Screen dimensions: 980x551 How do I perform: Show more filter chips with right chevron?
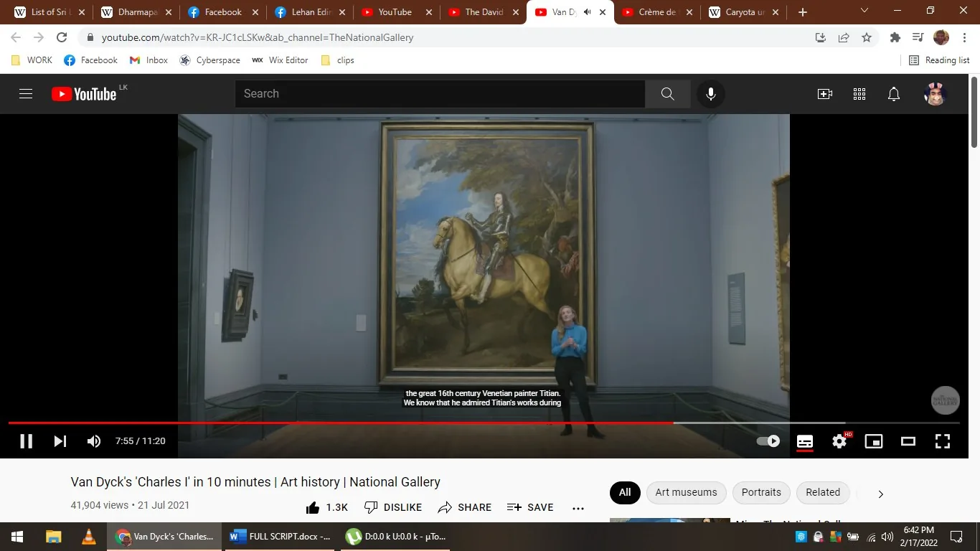tap(880, 494)
